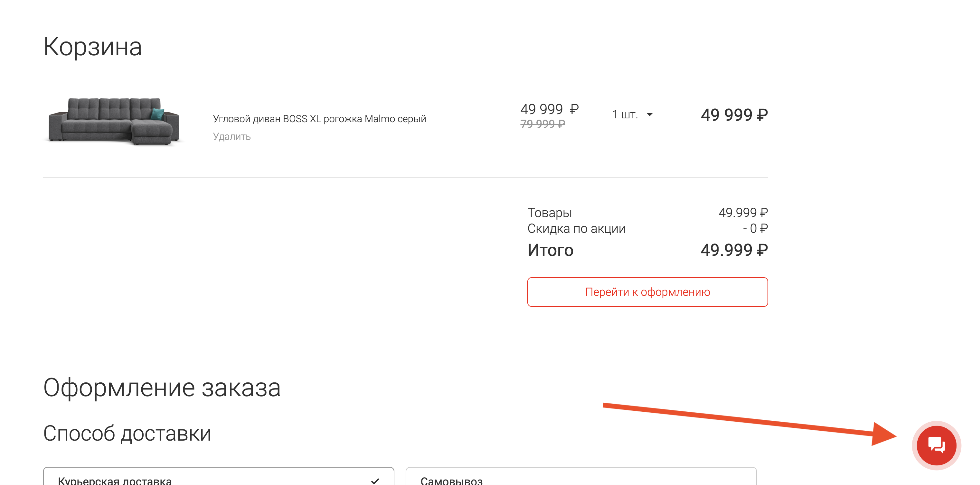Click the Оформление заказа section heading
The width and height of the screenshot is (980, 485).
tap(162, 388)
